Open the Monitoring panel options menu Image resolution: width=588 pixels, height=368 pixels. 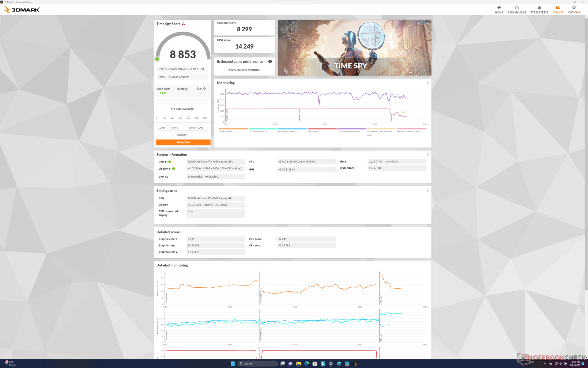[428, 82]
